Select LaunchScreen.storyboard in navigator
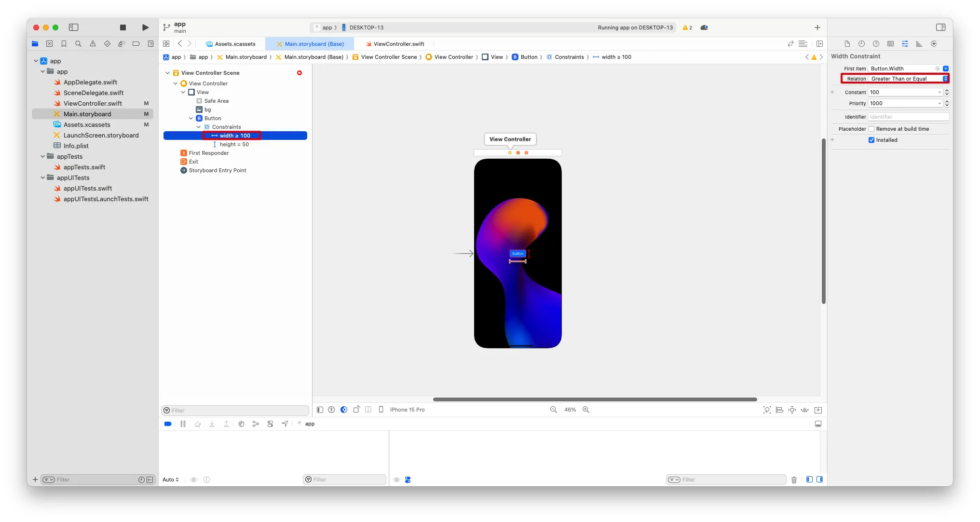980x522 pixels. [x=101, y=135]
